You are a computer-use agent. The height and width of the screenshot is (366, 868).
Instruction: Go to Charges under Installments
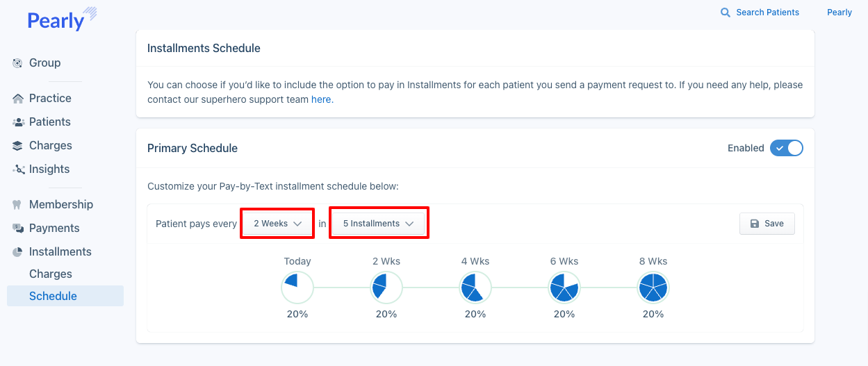[x=51, y=274]
